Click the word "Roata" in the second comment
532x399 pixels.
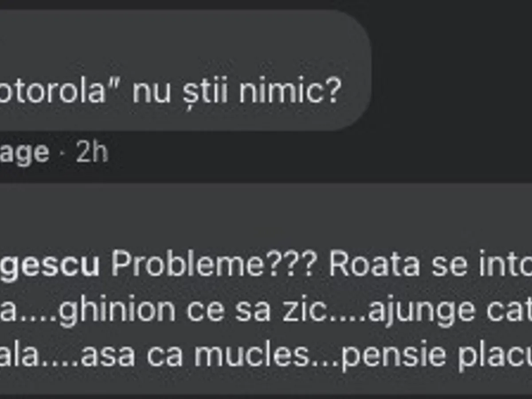click(374, 265)
